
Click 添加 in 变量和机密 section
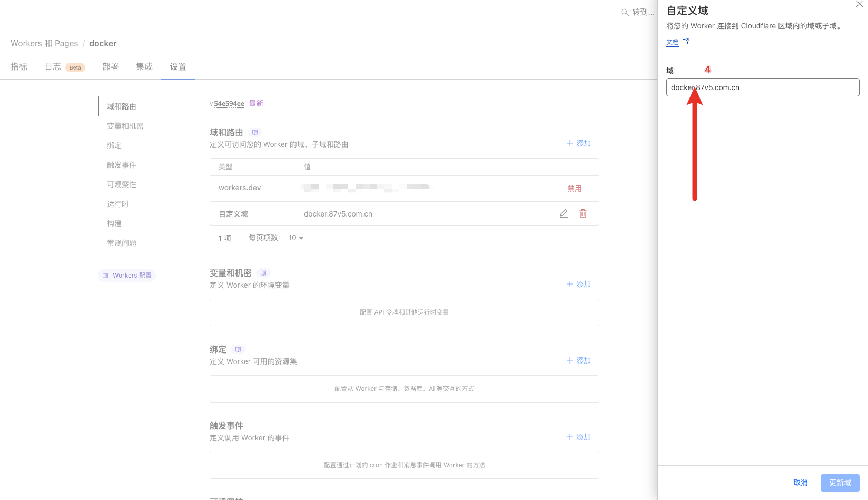(578, 284)
